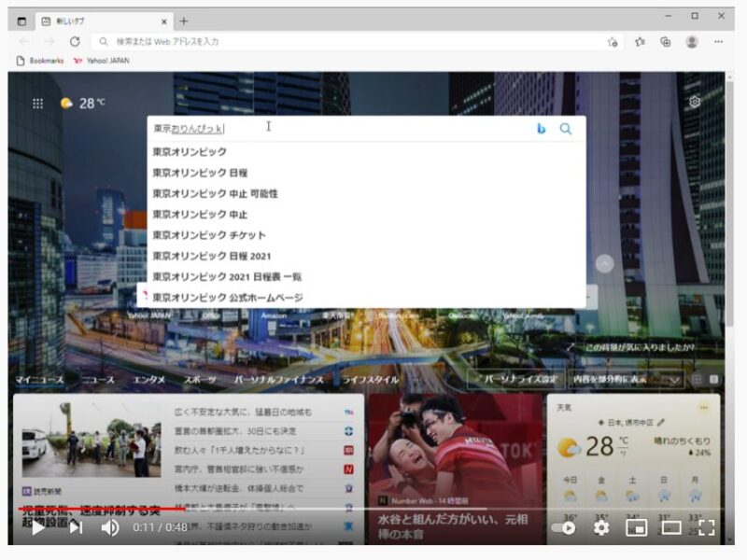
Task: Select suggestion 東京オリンピック
Action: click(x=366, y=152)
